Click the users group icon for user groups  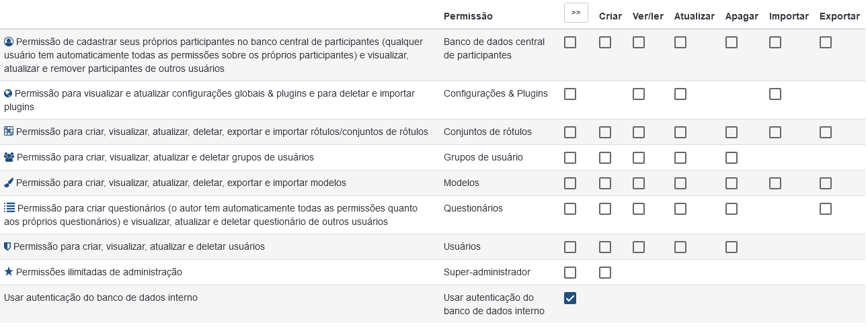tap(9, 157)
